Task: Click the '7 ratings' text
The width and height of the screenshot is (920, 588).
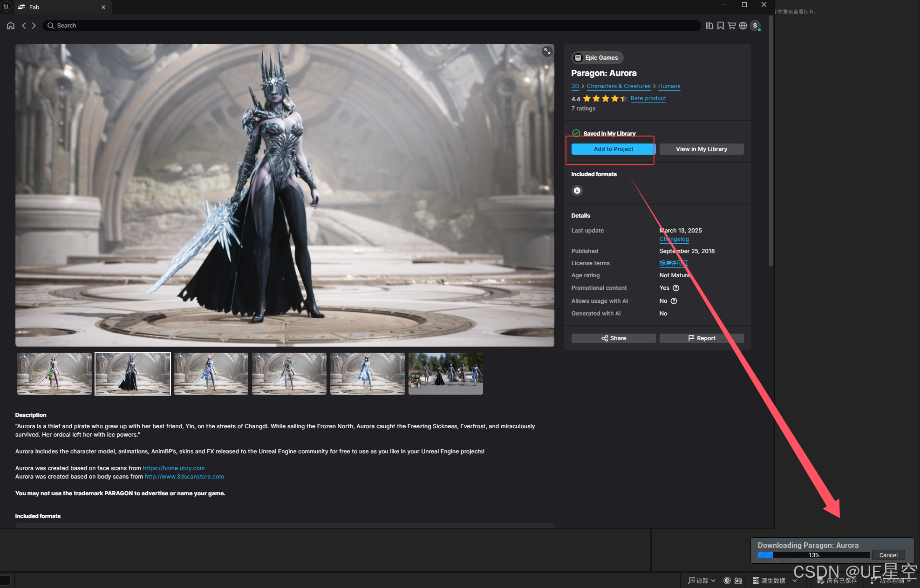Action: (x=583, y=109)
